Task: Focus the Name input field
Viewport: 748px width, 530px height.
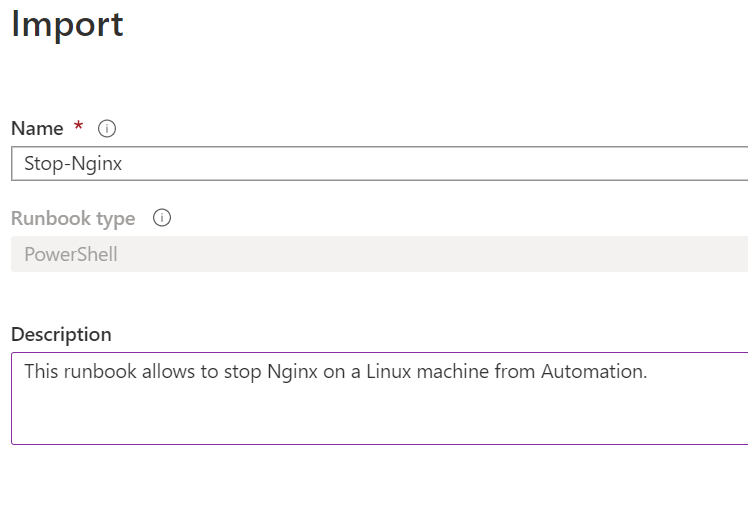Action: (380, 164)
